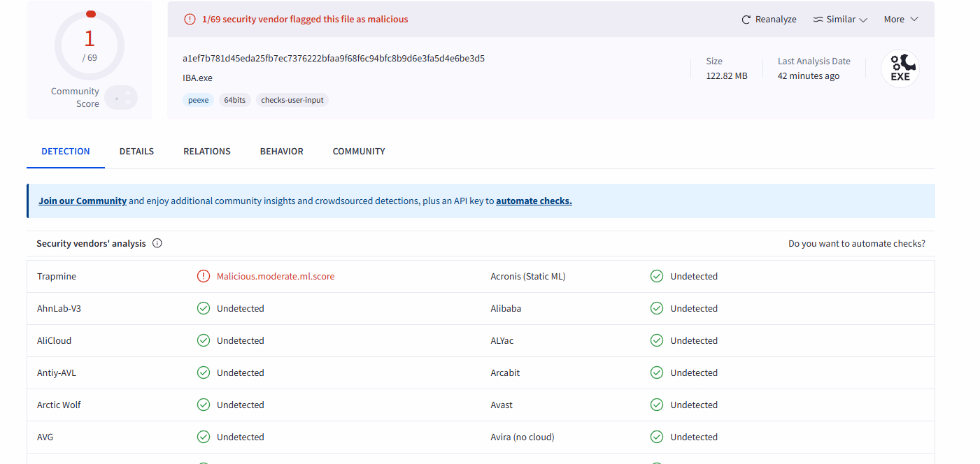980x464 pixels.
Task: Follow the automate checks link in the banner
Action: pos(534,201)
